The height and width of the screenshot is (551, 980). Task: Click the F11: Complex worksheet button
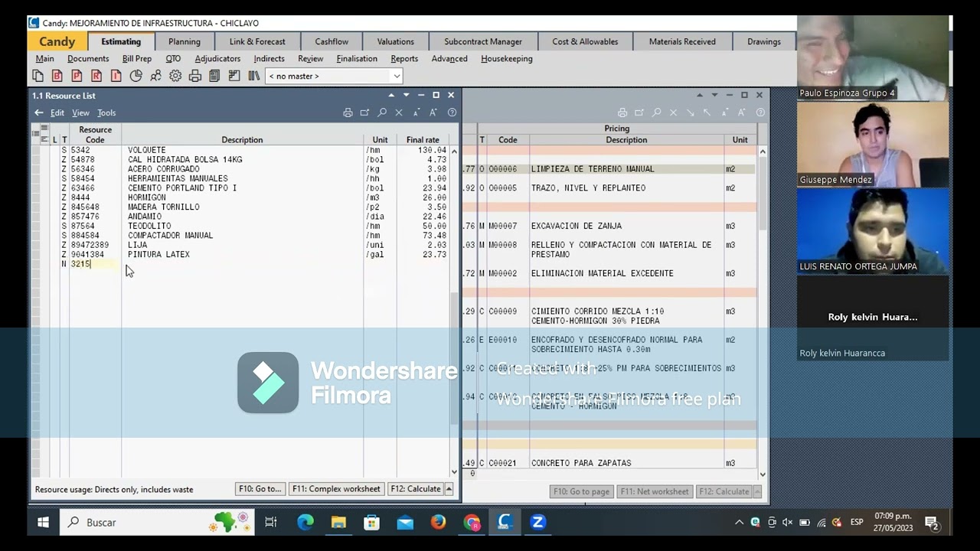(336, 489)
